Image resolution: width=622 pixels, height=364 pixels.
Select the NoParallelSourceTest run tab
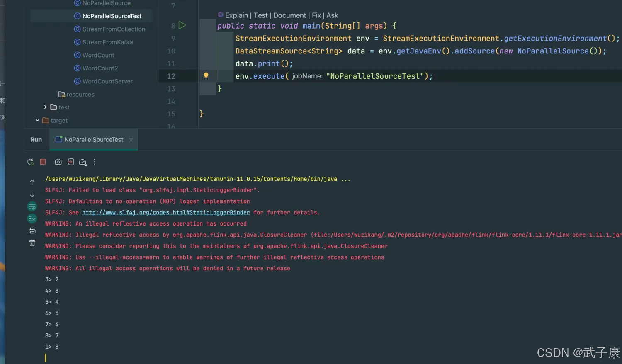point(94,140)
